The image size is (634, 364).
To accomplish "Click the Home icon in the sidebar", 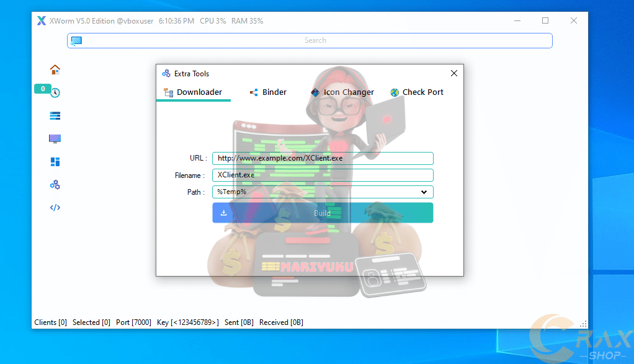I will [x=55, y=69].
